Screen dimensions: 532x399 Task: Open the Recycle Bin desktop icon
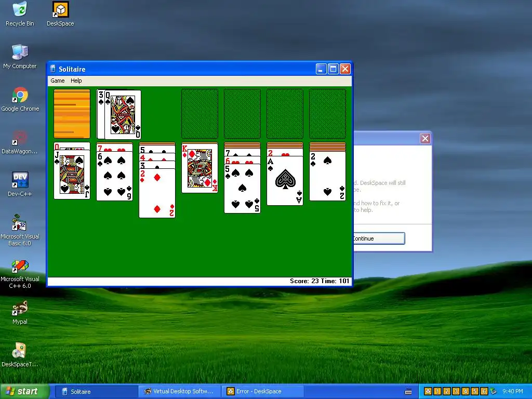[x=20, y=14]
